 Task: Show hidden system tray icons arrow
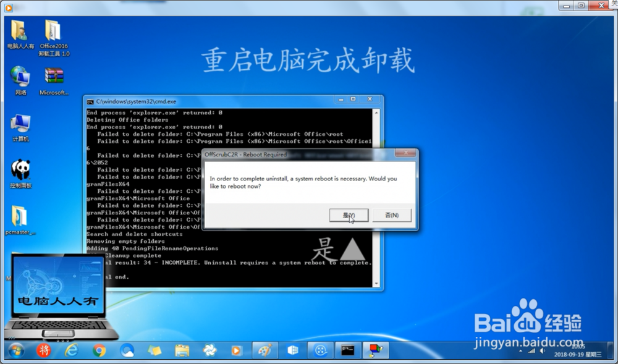(x=521, y=351)
